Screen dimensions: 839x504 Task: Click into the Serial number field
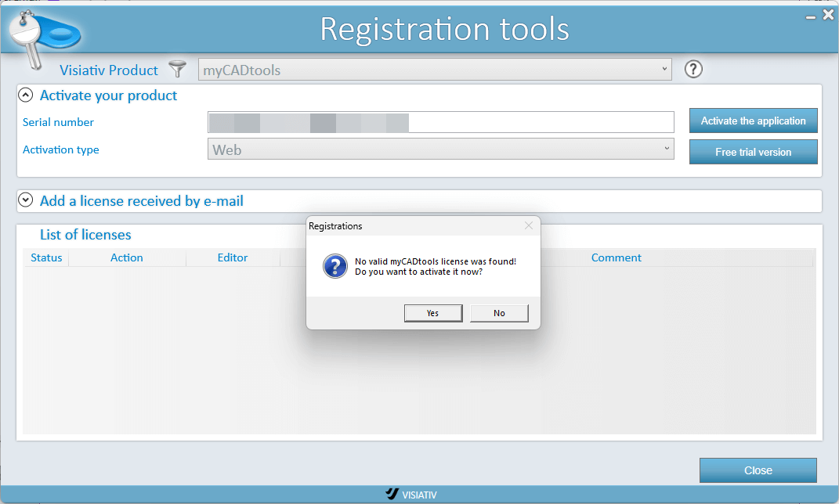[x=541, y=122]
